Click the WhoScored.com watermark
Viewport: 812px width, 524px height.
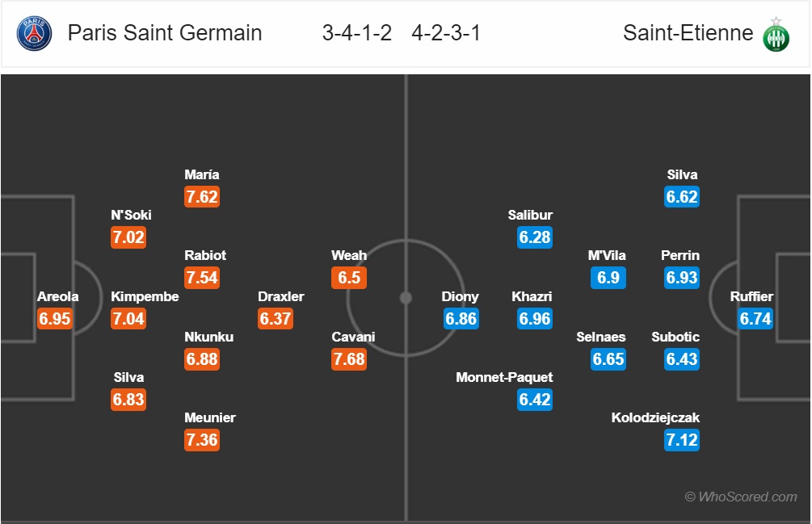click(741, 497)
